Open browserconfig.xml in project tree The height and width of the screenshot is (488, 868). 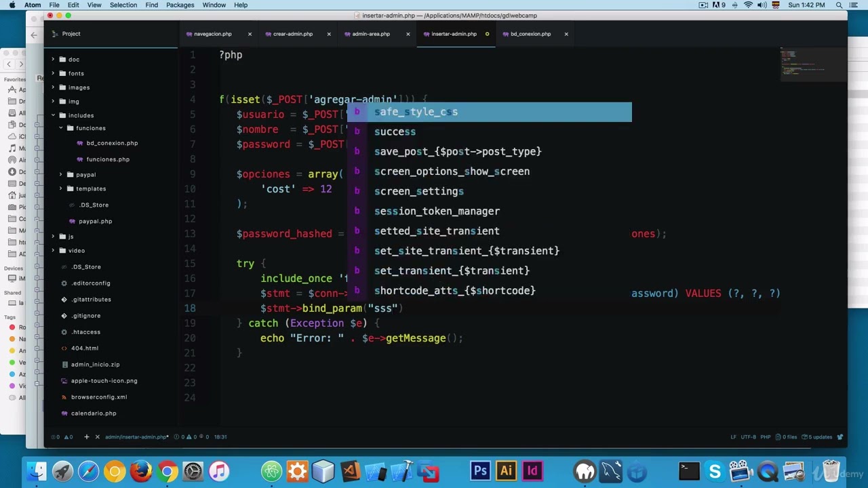pyautogui.click(x=99, y=397)
